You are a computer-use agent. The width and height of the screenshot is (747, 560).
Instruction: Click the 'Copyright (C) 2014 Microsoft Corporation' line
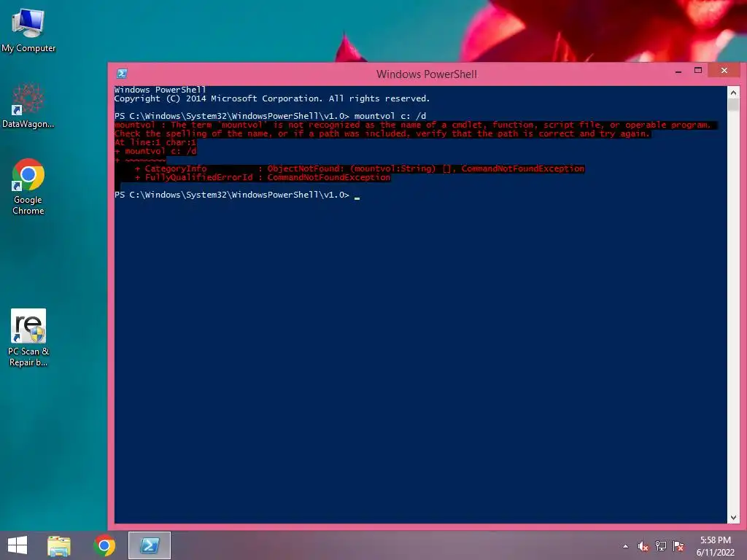pos(272,98)
